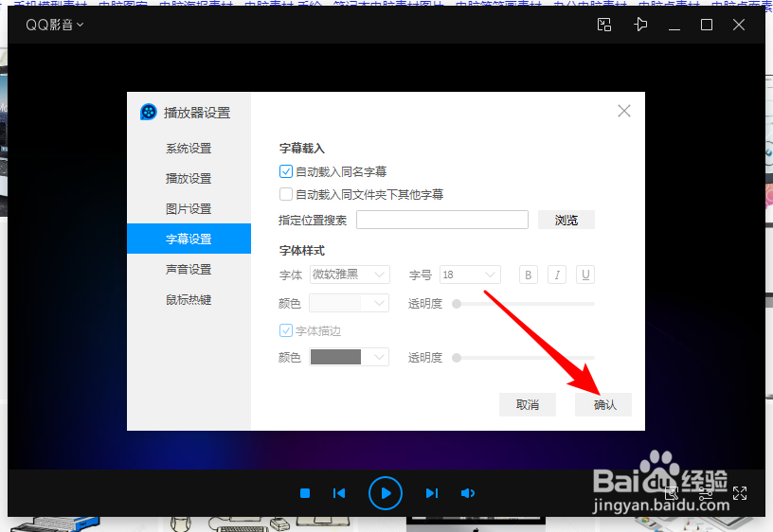Enter fullscreen with bottom-right icon
Image resolution: width=773 pixels, height=532 pixels.
pyautogui.click(x=740, y=493)
